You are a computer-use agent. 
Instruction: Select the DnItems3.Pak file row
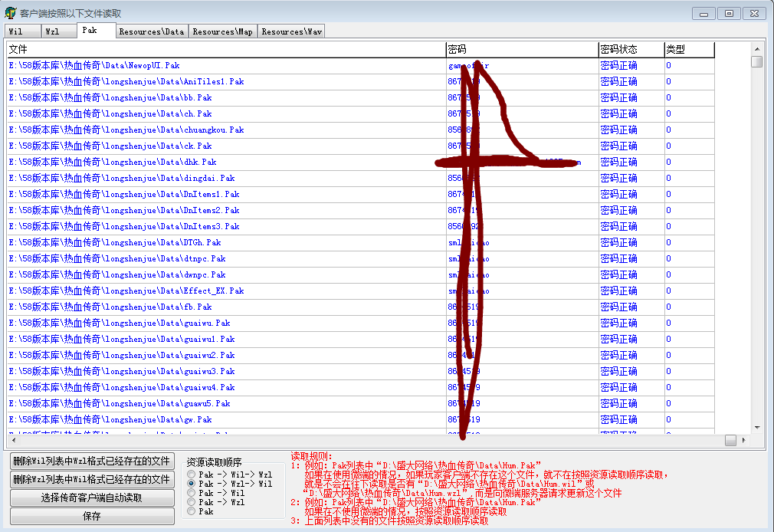(361, 227)
